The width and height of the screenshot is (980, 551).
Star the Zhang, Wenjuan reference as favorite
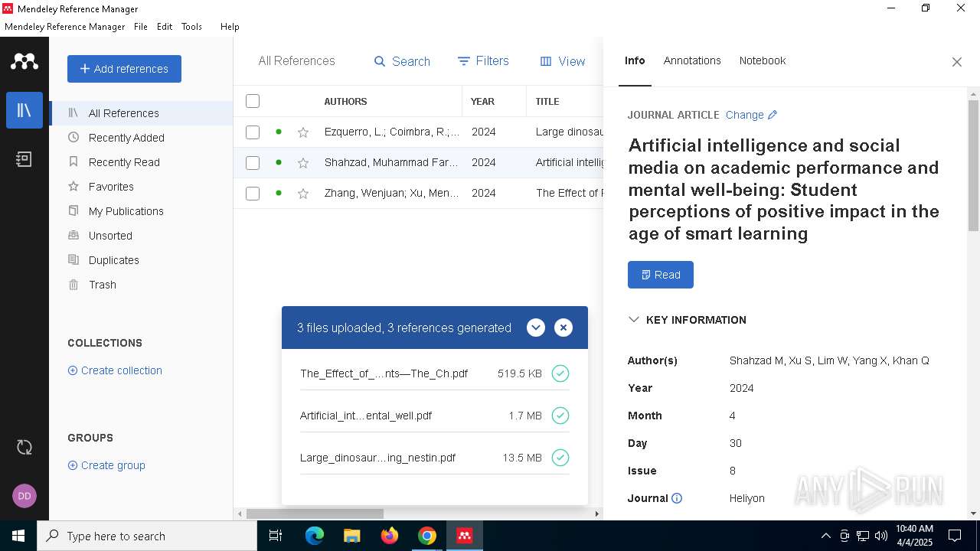tap(303, 194)
